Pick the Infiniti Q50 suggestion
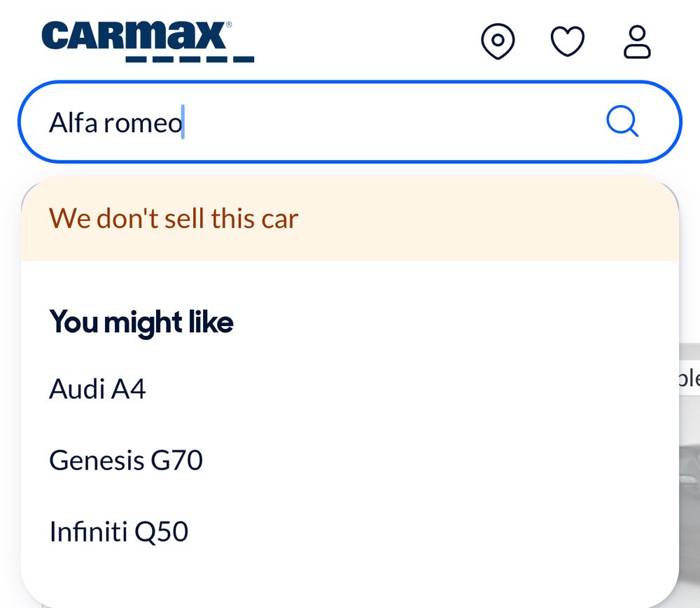Viewport: 700px width, 608px height. pos(119,532)
